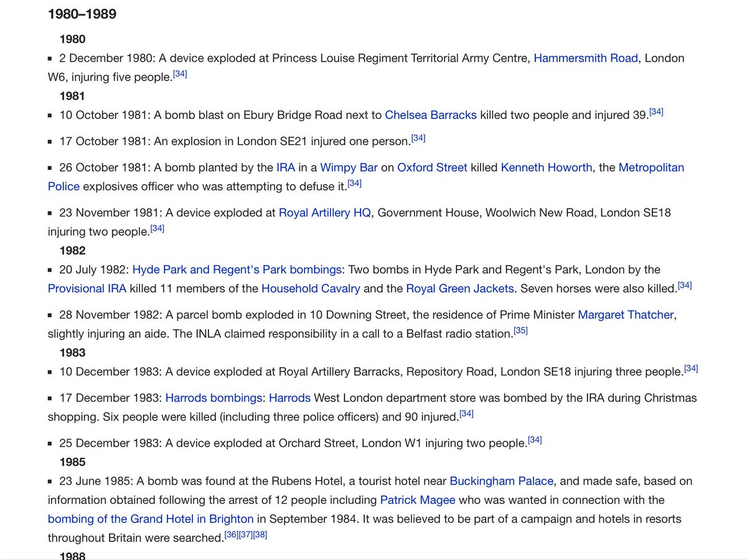Screen dimensions: 747x560
Task: Open citation 34 after the 23 November 1981 entry
Action: (x=157, y=228)
